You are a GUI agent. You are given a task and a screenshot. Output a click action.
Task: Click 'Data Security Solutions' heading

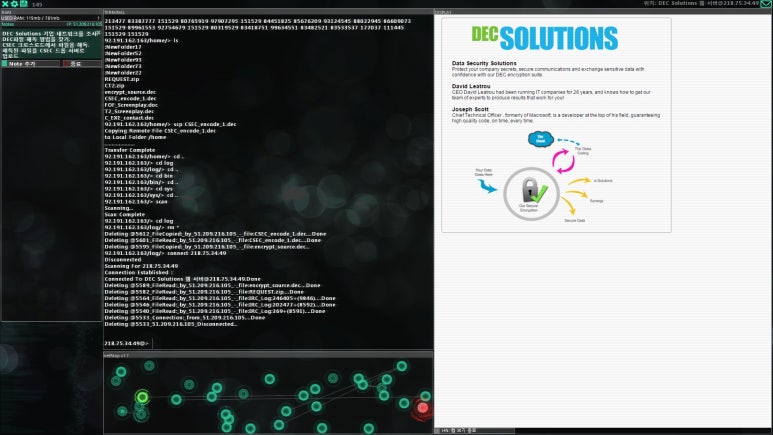click(484, 63)
